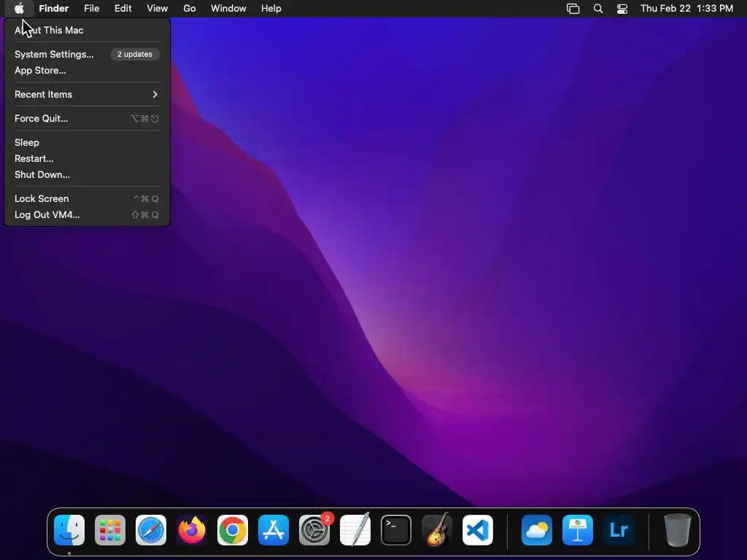Open Finder from the dock
Image resolution: width=747 pixels, height=560 pixels.
click(69, 530)
